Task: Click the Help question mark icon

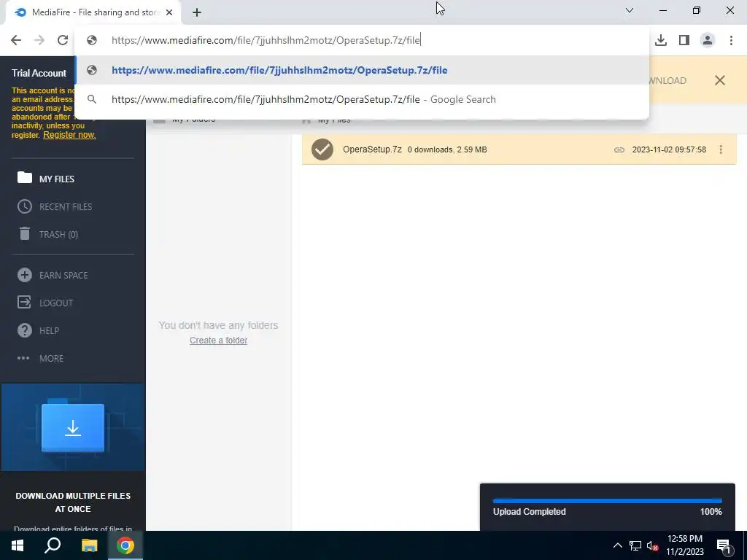Action: 24,330
